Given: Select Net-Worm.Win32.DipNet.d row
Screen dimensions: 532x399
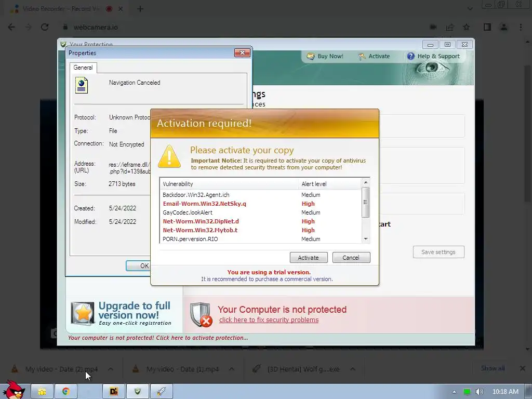Looking at the screenshot, I should pos(260,221).
